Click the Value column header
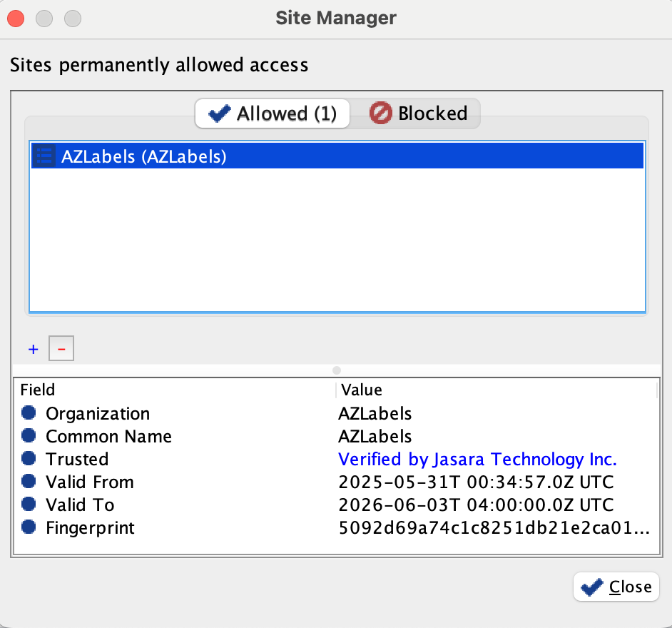The height and width of the screenshot is (628, 672). click(362, 390)
